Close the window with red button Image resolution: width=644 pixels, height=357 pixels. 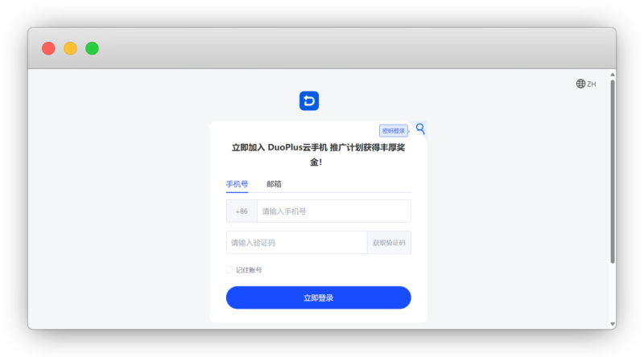(x=48, y=48)
